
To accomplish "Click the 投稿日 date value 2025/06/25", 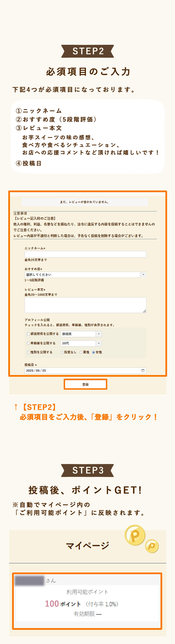I will [x=36, y=370].
